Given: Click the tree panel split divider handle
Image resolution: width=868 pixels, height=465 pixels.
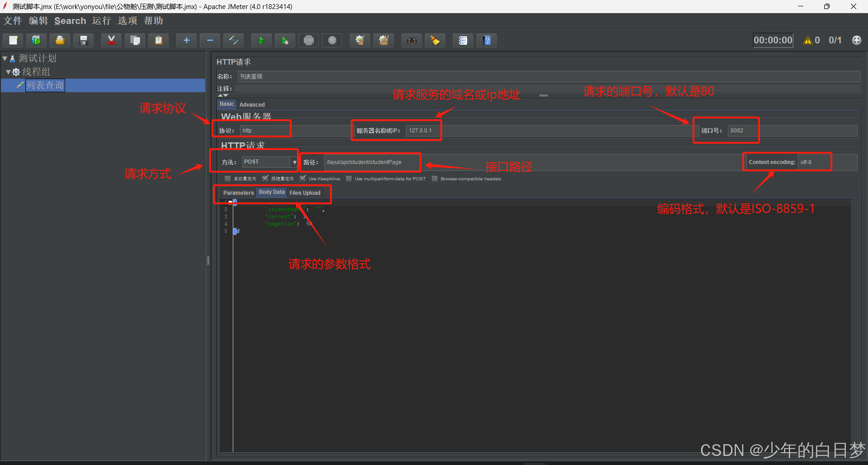Looking at the screenshot, I should pos(208,261).
